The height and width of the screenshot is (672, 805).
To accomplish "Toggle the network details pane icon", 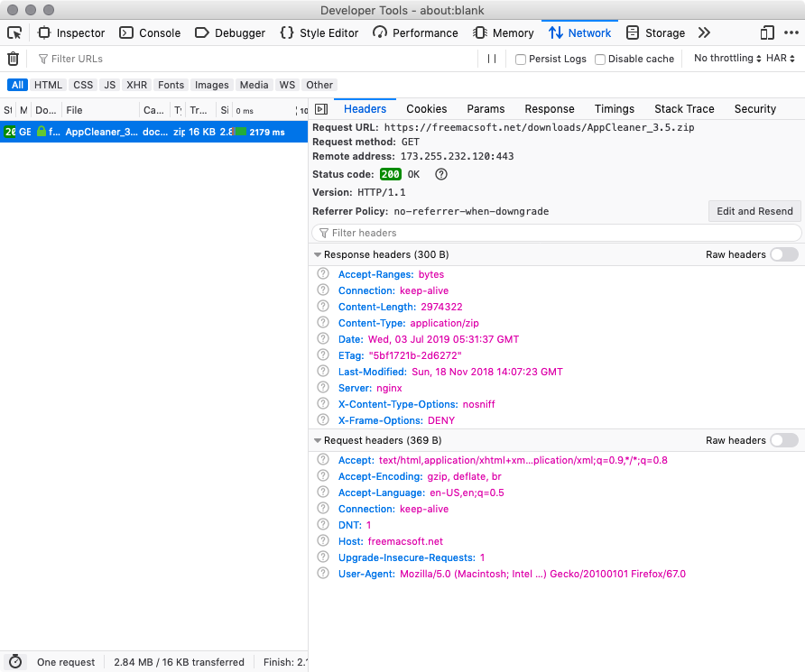I will [x=320, y=109].
